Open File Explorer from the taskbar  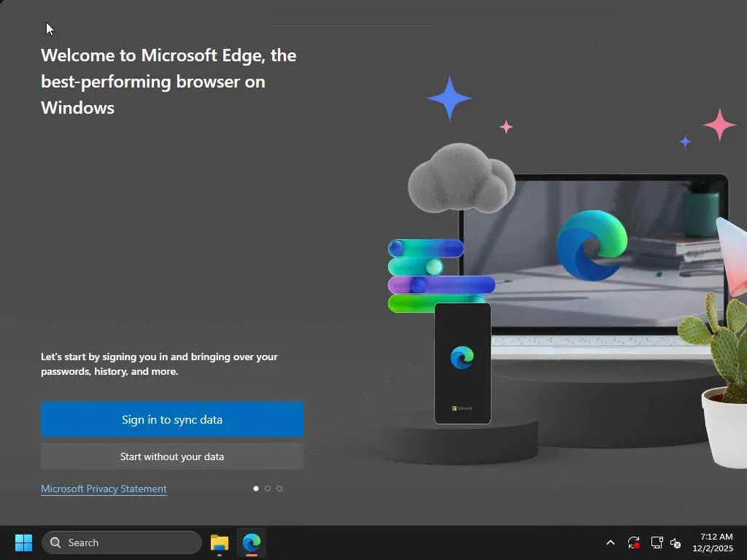pos(220,542)
